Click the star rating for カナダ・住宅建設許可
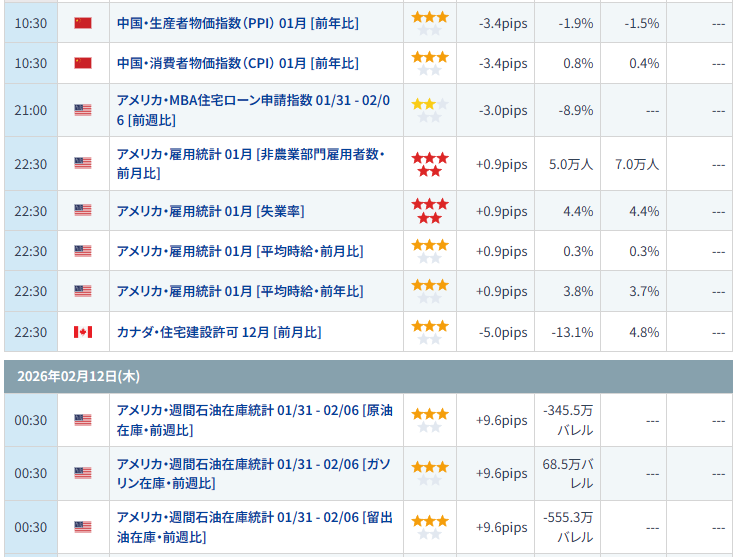This screenshot has width=736, height=557. point(430,332)
